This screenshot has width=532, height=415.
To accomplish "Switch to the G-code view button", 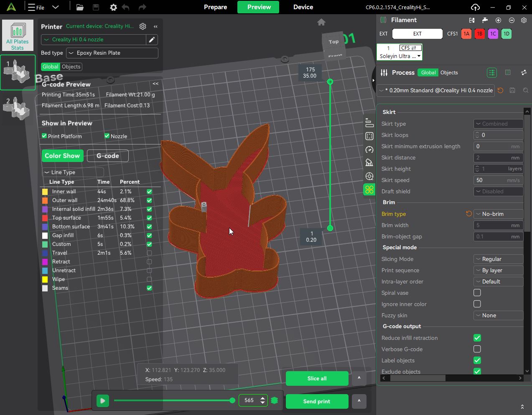I will pos(108,156).
